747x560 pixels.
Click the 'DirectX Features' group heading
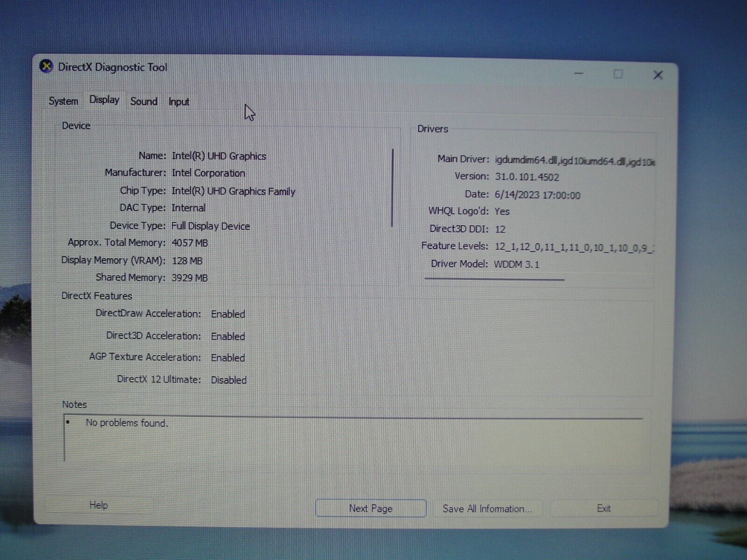tap(97, 296)
